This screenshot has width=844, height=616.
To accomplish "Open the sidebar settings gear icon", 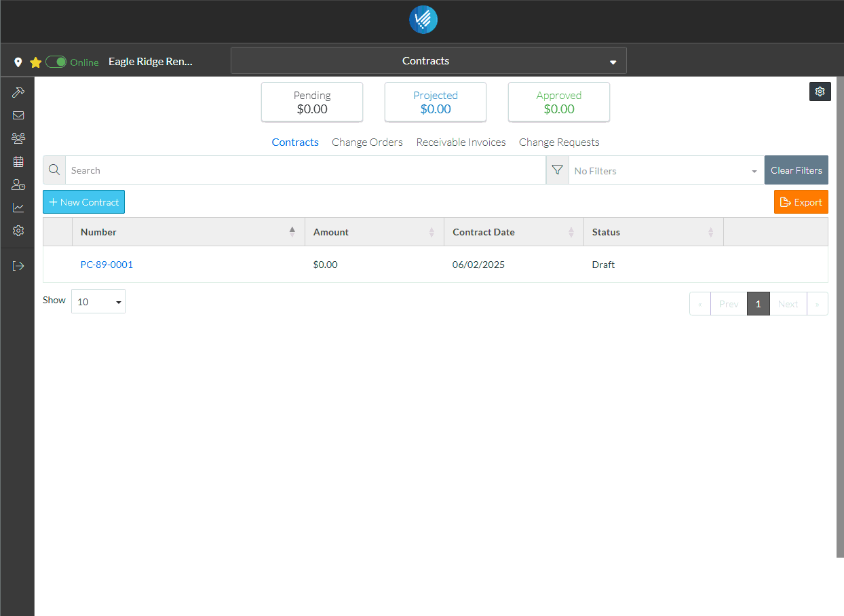I will 18,231.
